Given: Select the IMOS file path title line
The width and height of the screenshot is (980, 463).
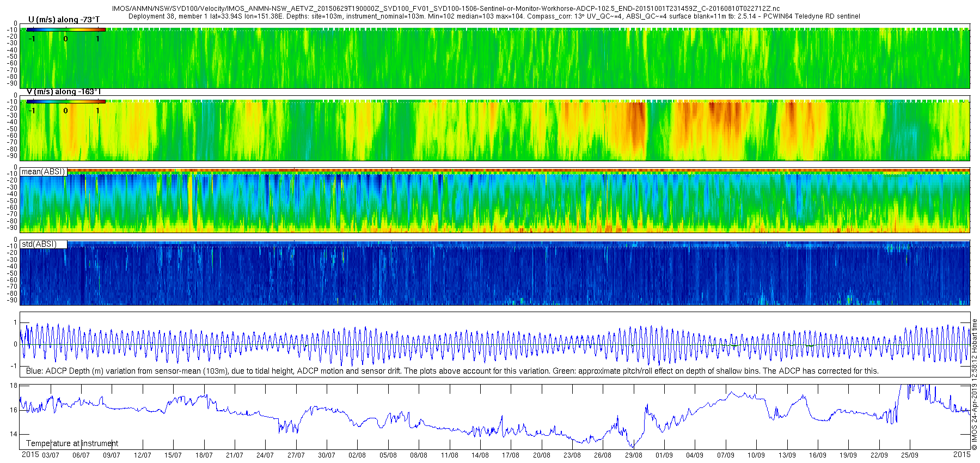Looking at the screenshot, I should click(446, 9).
